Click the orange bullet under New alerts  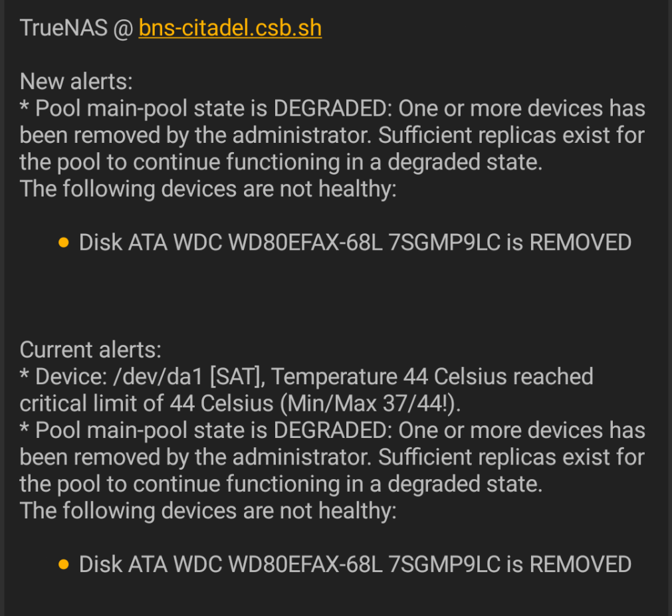63,243
